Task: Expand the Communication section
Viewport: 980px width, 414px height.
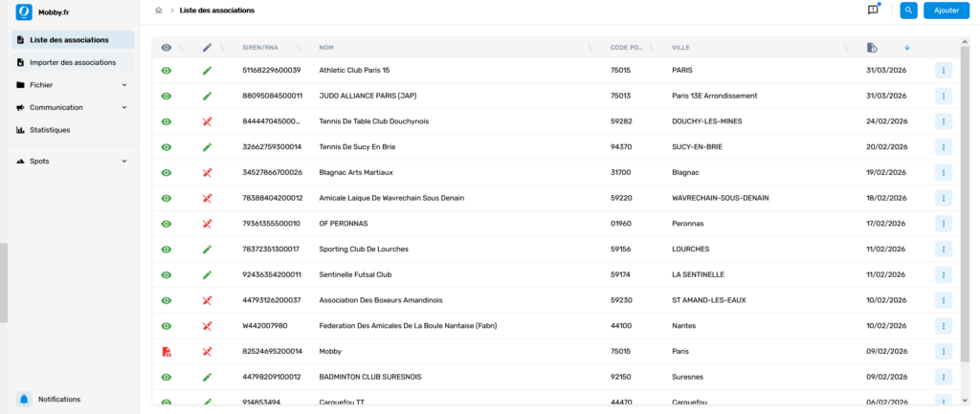Action: pos(73,107)
